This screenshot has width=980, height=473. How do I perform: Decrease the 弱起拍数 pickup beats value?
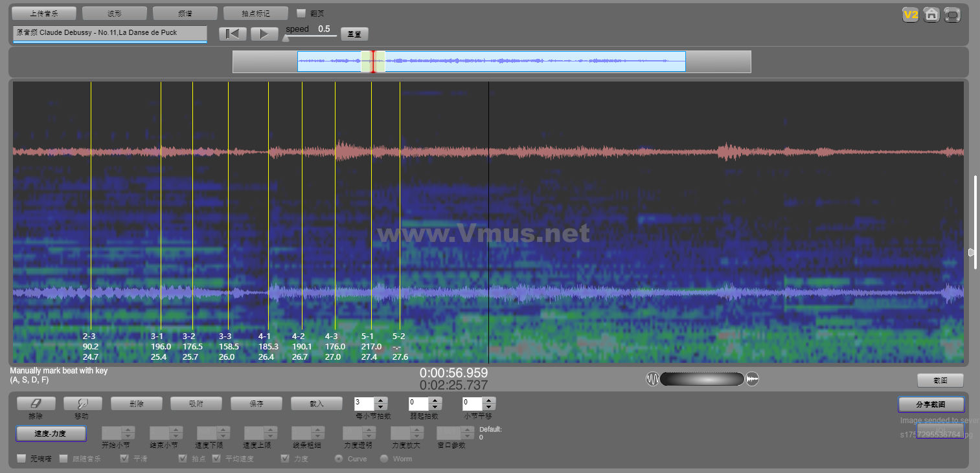[435, 407]
